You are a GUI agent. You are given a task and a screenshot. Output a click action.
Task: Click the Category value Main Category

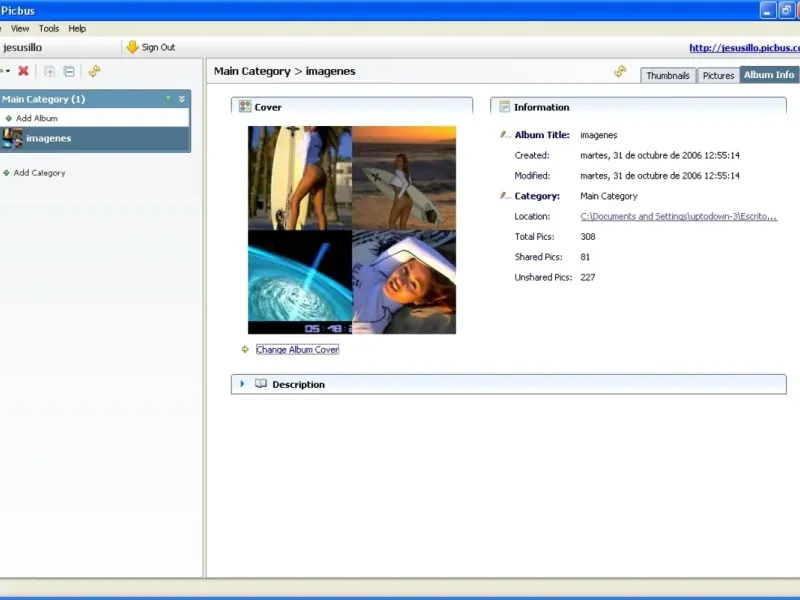coord(609,196)
